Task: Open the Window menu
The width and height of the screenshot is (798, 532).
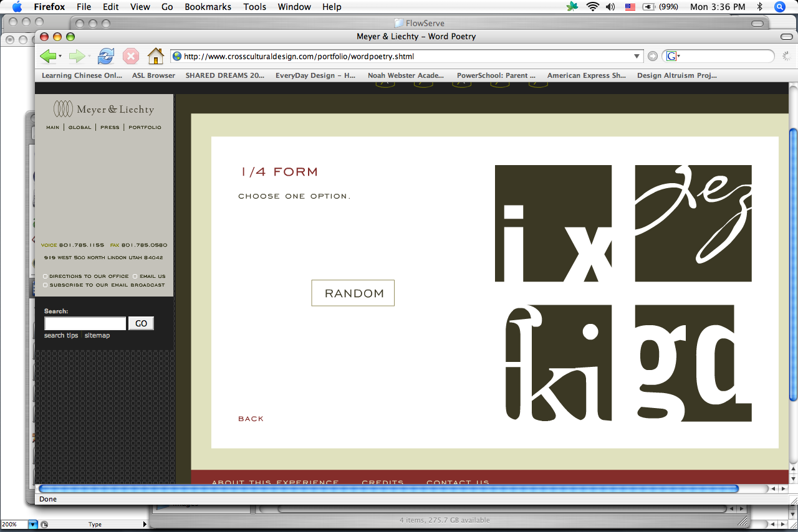Action: [294, 7]
